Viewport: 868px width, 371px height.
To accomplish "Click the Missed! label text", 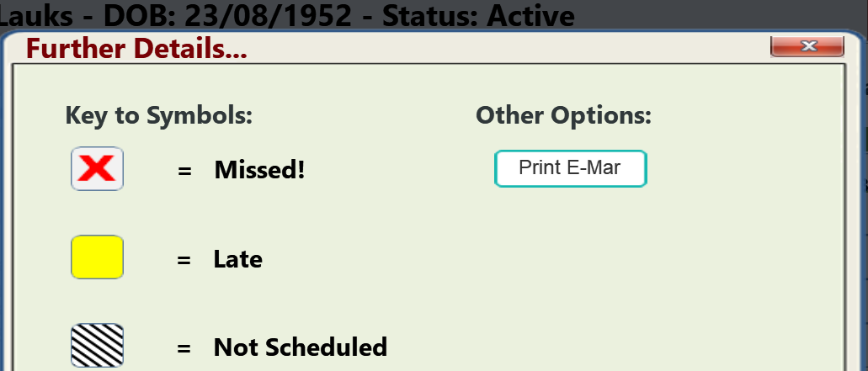I will (259, 170).
